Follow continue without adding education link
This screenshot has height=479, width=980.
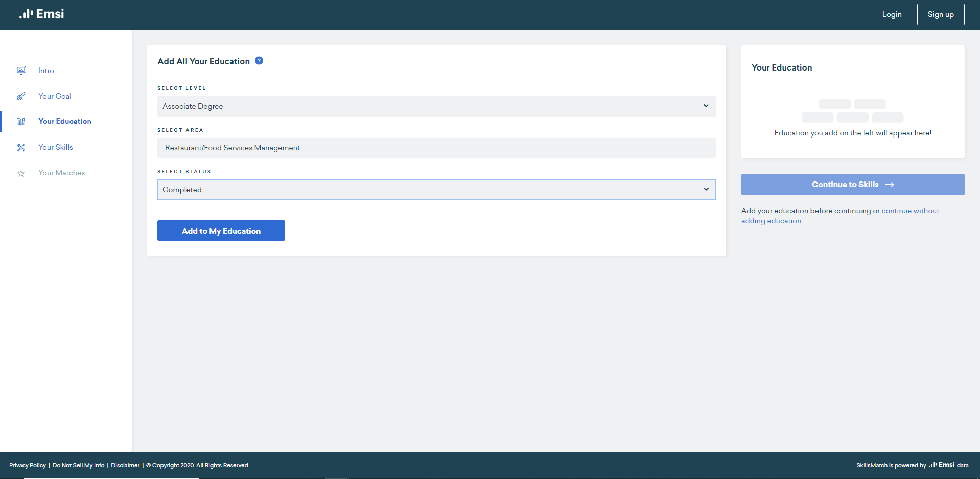(910, 211)
